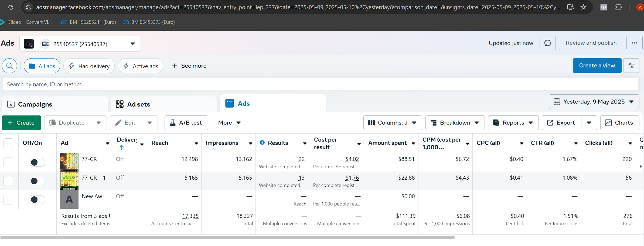
Task: Toggle the 77-CR – 1 ad switch
Action: [x=37, y=181]
